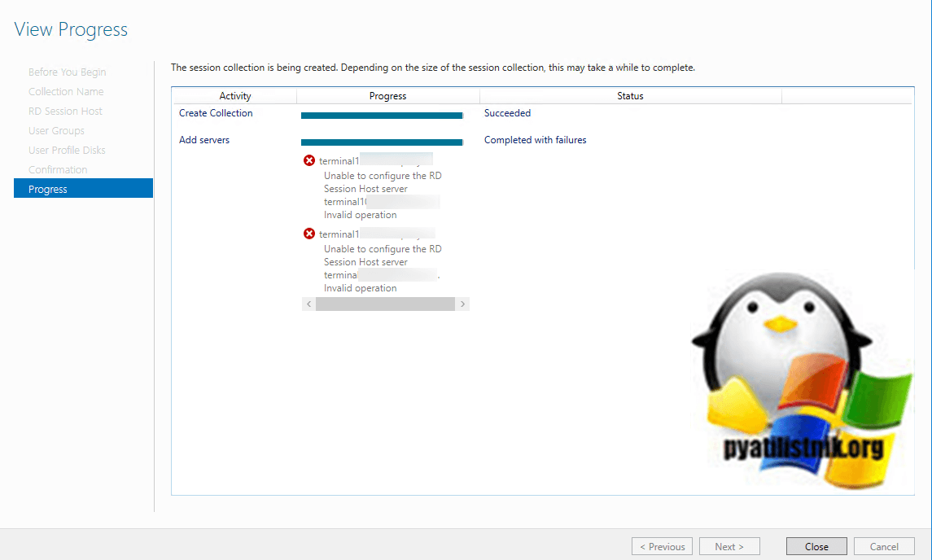The image size is (932, 560).
Task: Click the horizontal scrollbar thumb
Action: pyautogui.click(x=384, y=304)
